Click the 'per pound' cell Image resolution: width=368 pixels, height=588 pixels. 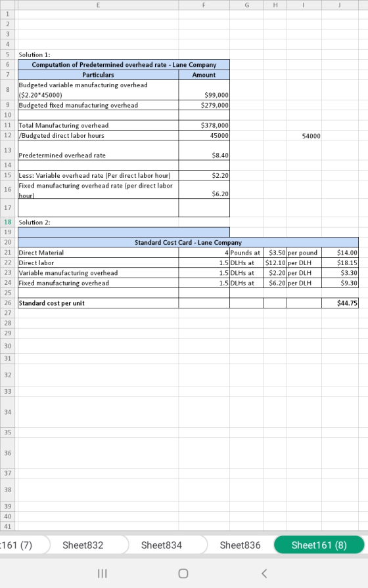tap(304, 253)
